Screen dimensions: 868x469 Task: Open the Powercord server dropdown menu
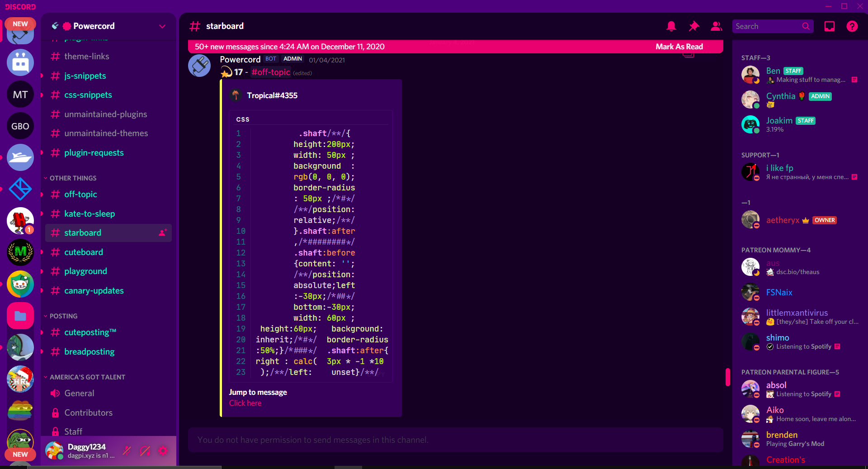pos(162,26)
